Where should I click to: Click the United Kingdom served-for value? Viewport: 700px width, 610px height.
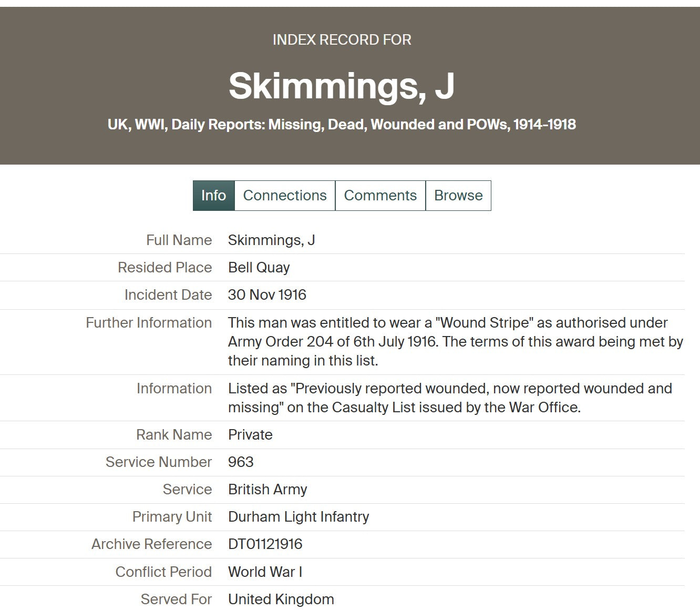pyautogui.click(x=281, y=599)
